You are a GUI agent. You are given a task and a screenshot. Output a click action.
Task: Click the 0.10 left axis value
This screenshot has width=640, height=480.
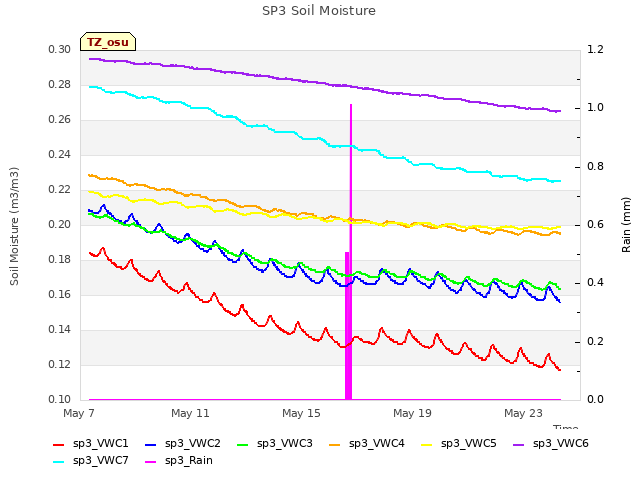60,399
